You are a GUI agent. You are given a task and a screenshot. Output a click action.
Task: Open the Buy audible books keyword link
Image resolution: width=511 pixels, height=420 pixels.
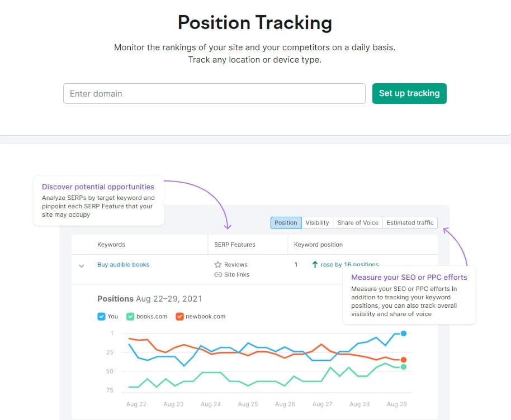(123, 265)
